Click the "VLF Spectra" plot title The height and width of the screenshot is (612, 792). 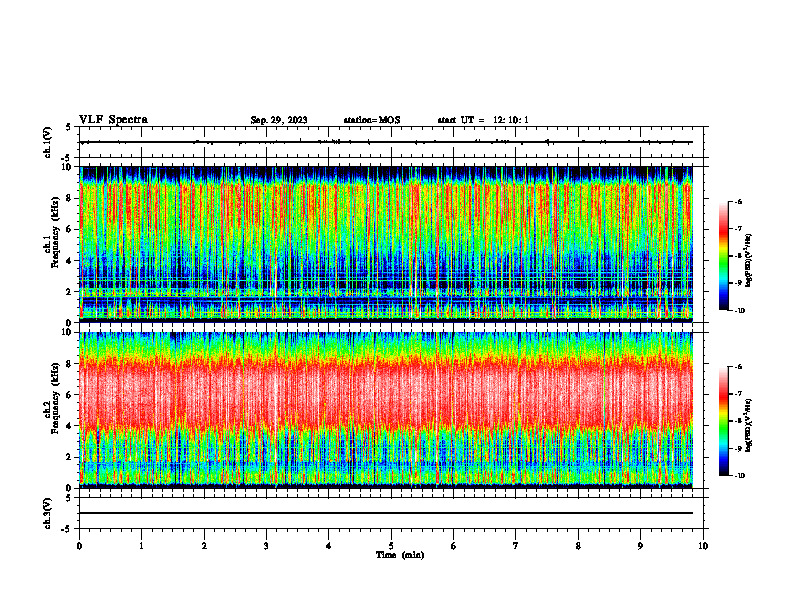(x=113, y=120)
